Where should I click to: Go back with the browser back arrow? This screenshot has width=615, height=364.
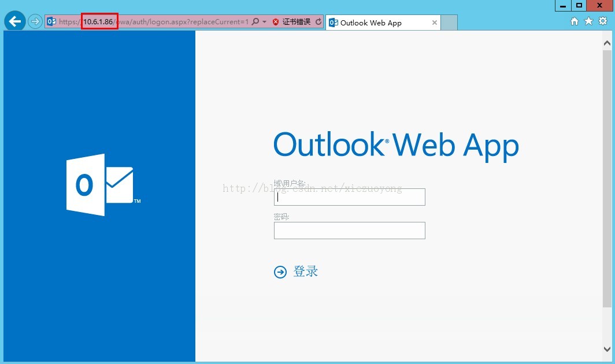click(15, 21)
